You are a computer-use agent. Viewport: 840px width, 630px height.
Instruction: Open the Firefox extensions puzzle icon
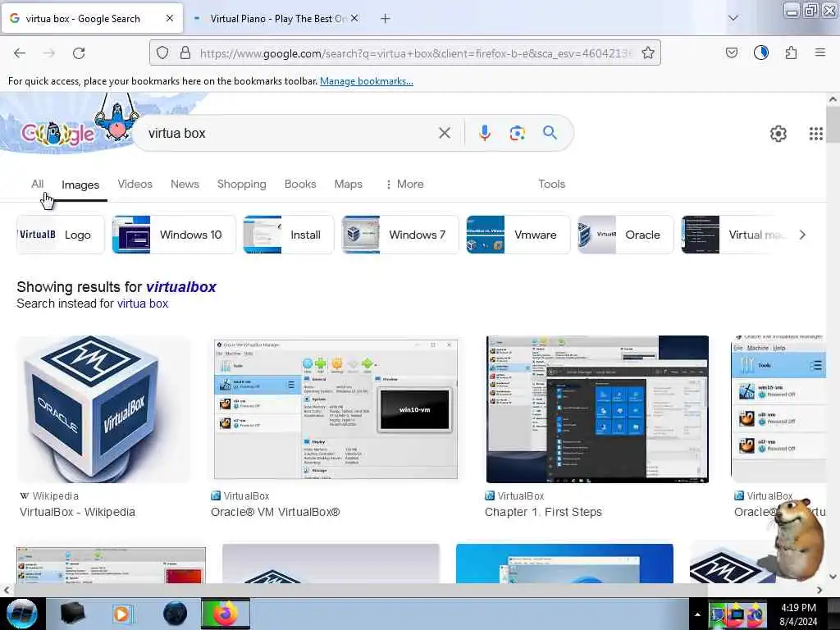(x=791, y=53)
